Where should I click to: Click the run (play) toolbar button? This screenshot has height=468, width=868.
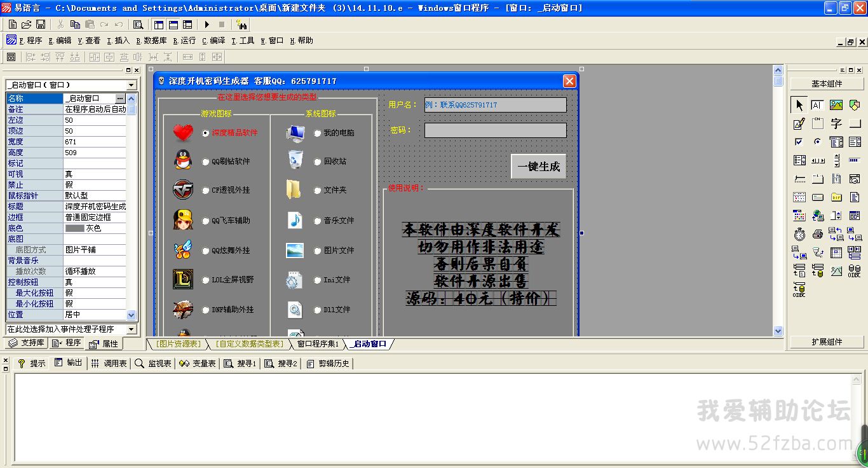pos(207,24)
